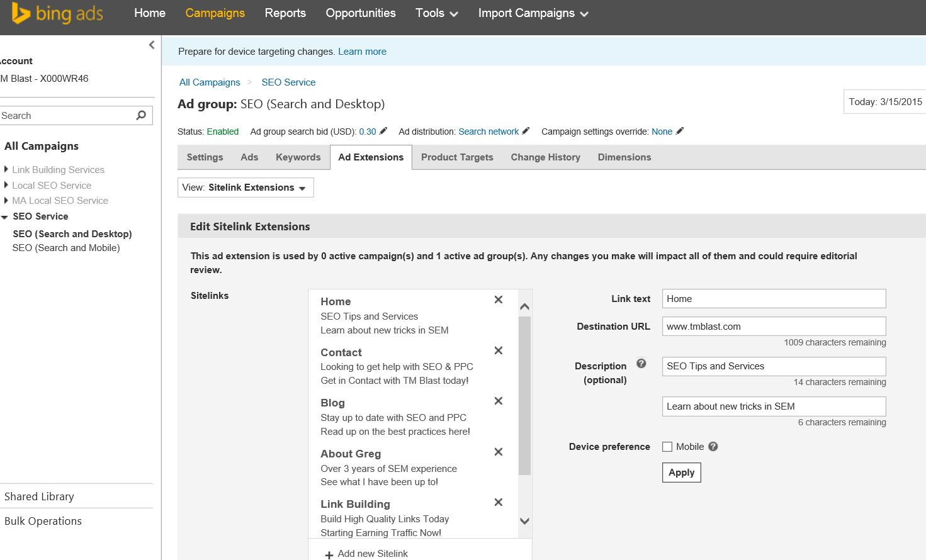Edit ad group search bid pencil
The height and width of the screenshot is (560, 926).
[x=383, y=131]
